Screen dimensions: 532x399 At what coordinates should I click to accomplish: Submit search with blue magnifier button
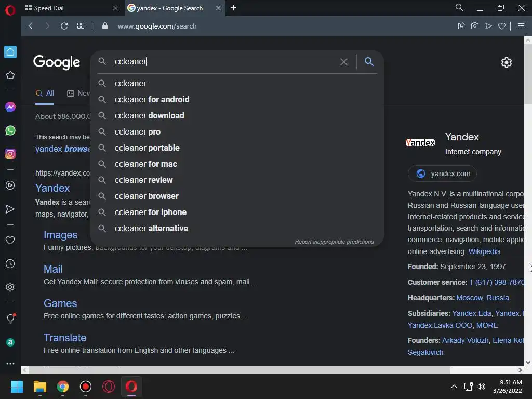369,61
